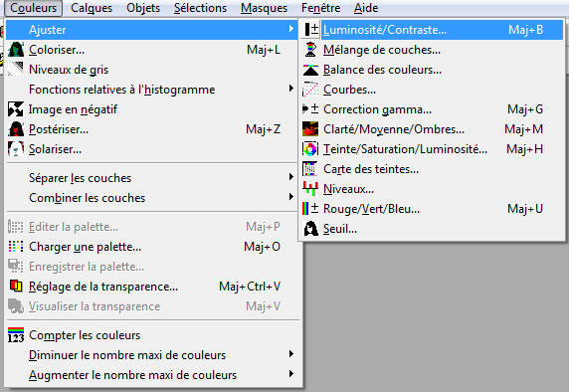Open the Couleurs menu
This screenshot has width=569, height=392.
click(x=34, y=8)
